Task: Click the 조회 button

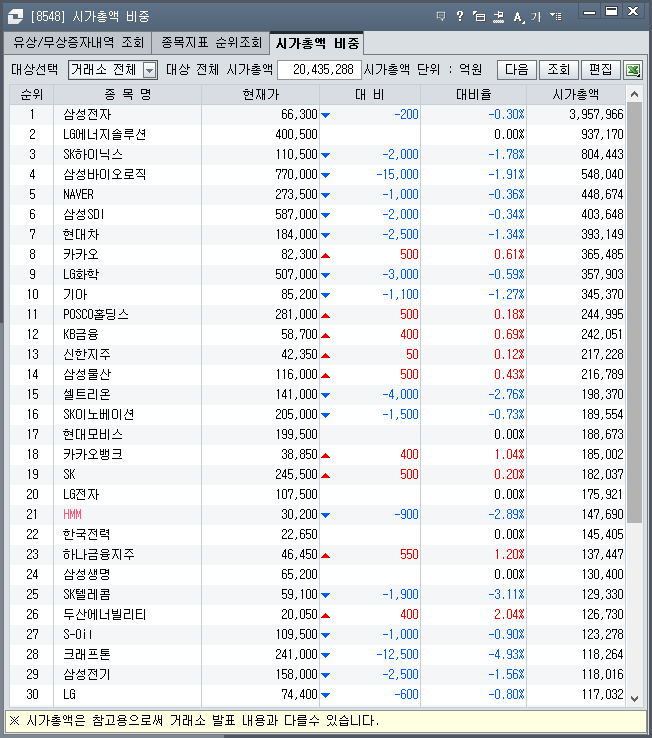Action: [x=558, y=70]
